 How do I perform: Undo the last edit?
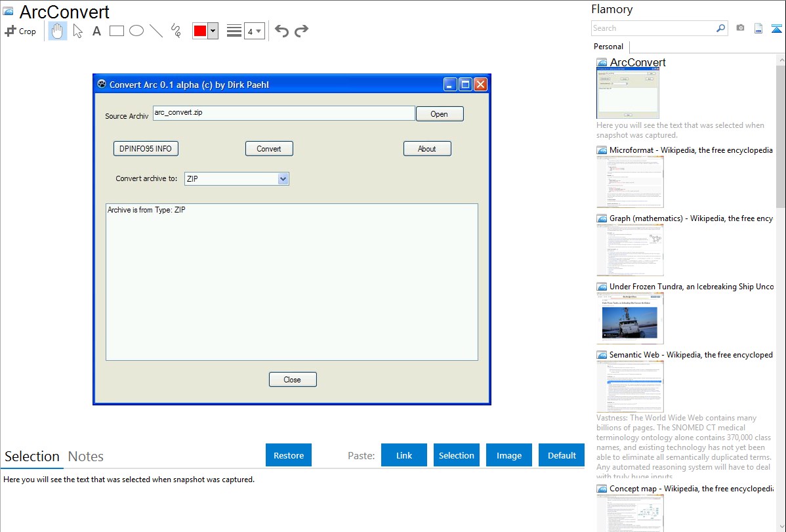pyautogui.click(x=281, y=31)
